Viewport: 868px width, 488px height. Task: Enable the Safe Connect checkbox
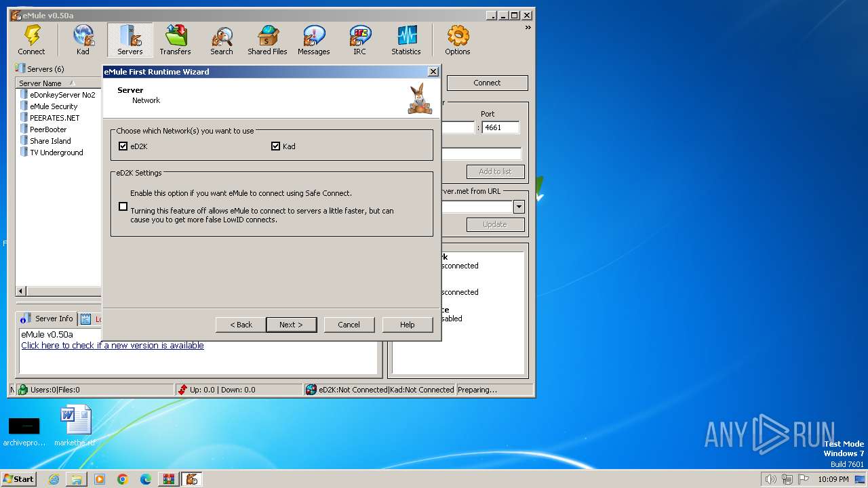(123, 207)
